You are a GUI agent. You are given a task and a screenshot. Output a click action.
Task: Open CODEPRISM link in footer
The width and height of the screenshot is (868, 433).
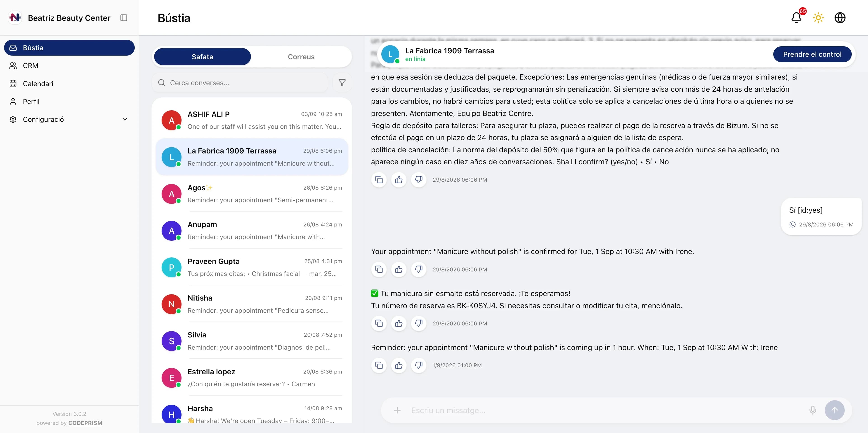click(85, 423)
